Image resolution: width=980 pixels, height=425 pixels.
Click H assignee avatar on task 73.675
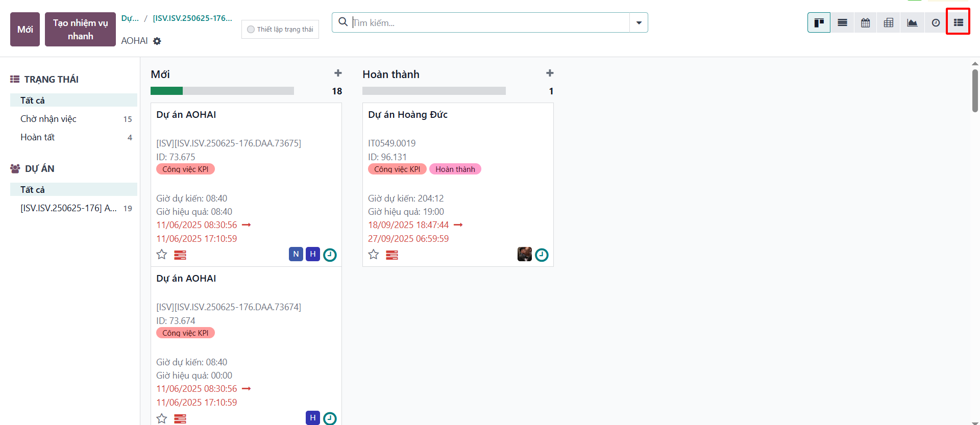pos(313,254)
